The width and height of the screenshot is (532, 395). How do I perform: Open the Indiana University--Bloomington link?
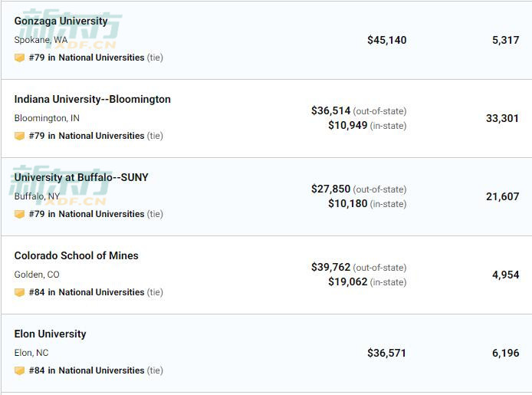[92, 99]
